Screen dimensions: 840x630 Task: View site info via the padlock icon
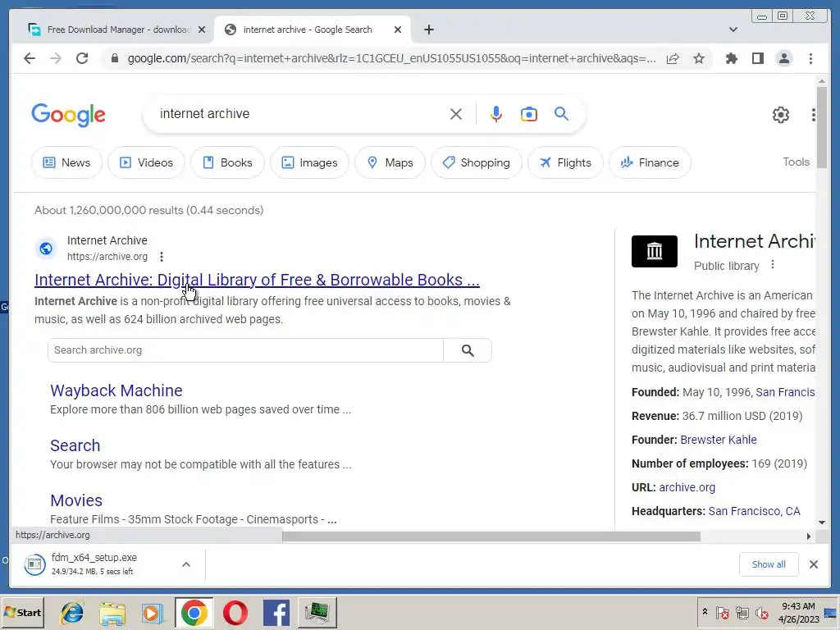tap(115, 58)
